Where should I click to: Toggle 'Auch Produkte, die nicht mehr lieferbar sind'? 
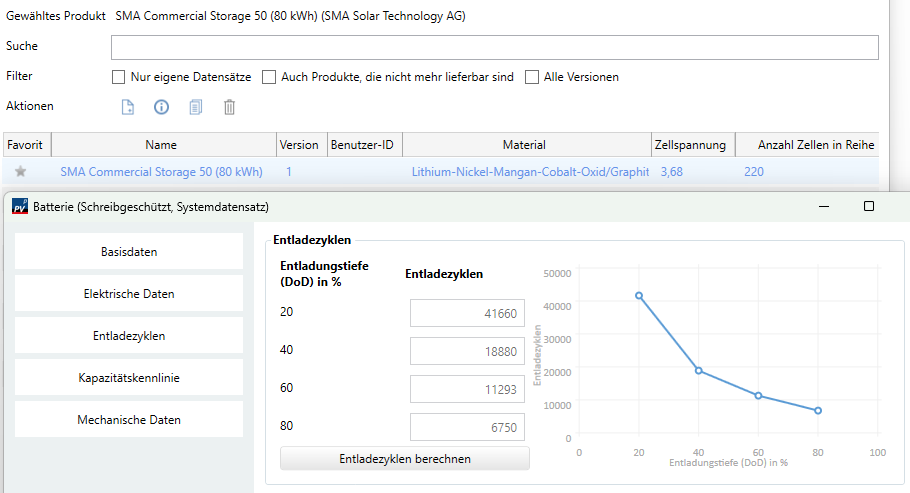269,77
